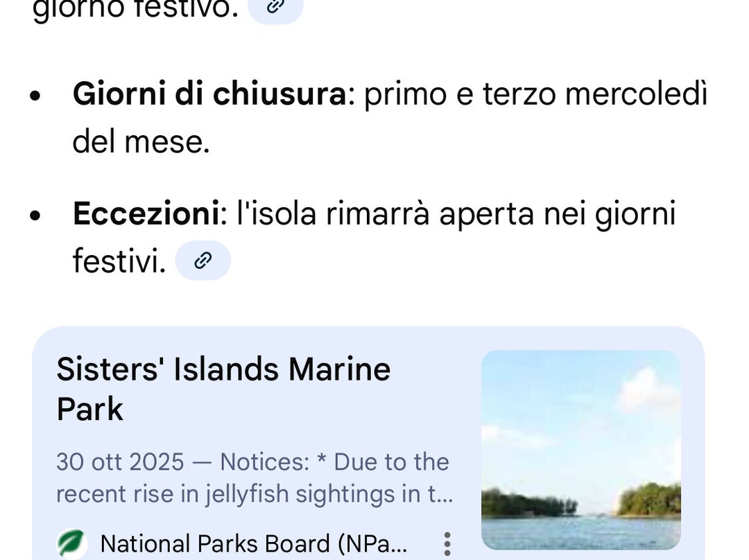This screenshot has width=749, height=560.
Task: Tap the jellyfish sightings notice snippet
Action: [254, 494]
